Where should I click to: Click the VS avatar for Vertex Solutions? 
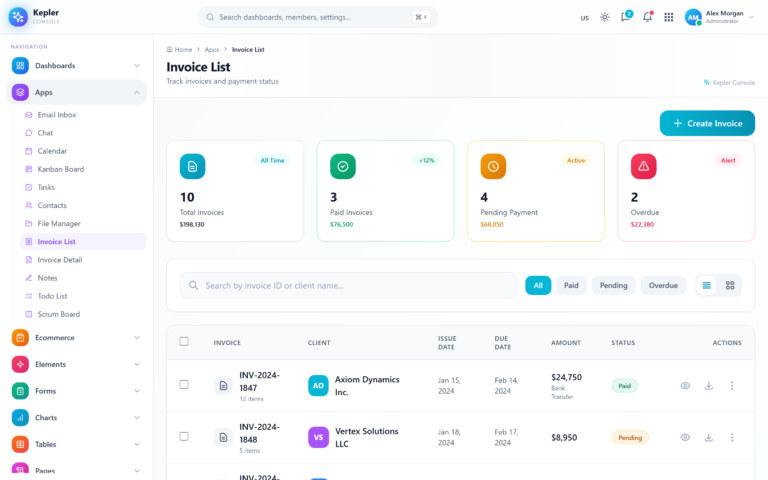318,437
